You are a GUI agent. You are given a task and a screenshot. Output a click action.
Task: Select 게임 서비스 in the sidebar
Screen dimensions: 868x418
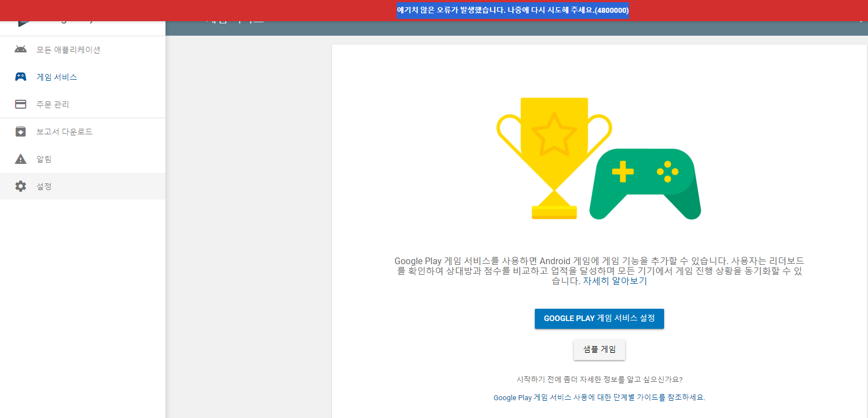tap(82, 77)
